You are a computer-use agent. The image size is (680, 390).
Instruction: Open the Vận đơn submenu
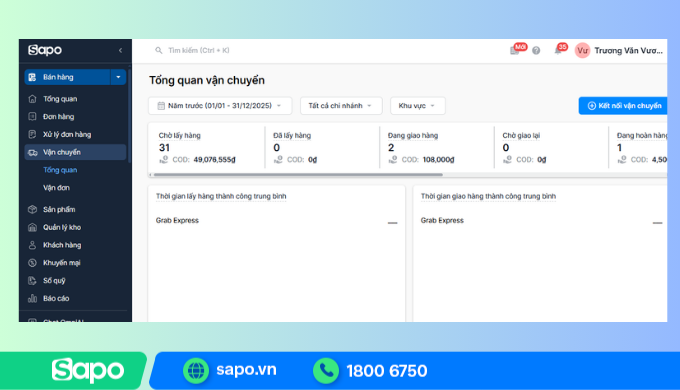coord(56,188)
